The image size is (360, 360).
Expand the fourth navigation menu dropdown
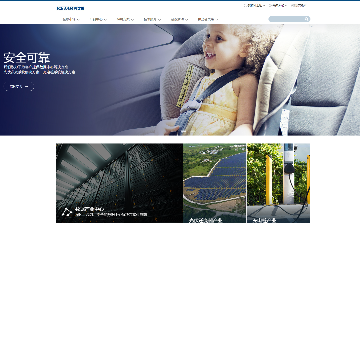(x=152, y=19)
